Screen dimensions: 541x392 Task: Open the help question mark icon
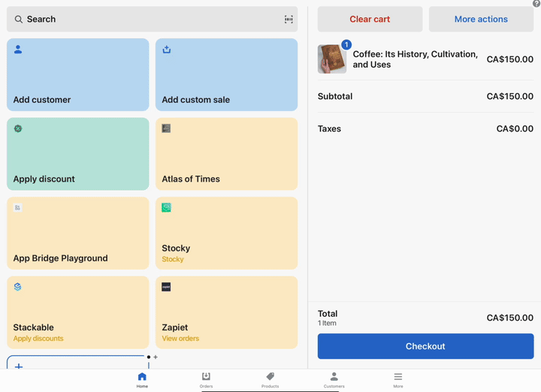click(536, 4)
